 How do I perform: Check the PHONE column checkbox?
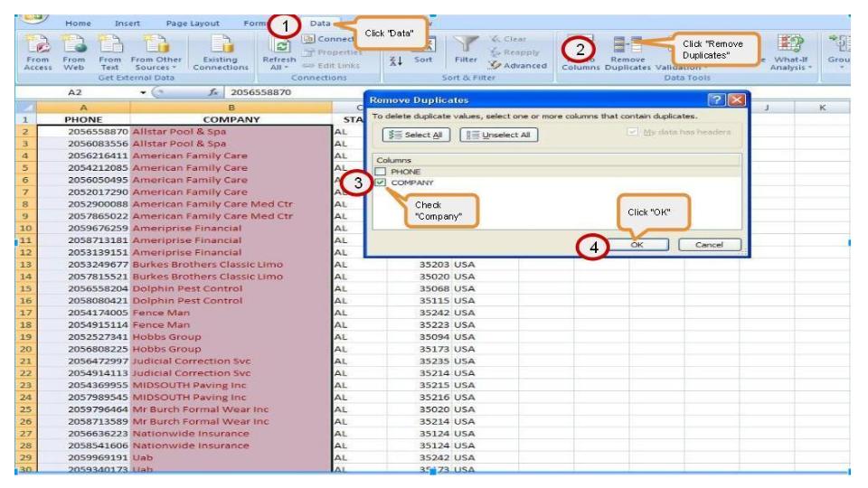click(382, 171)
